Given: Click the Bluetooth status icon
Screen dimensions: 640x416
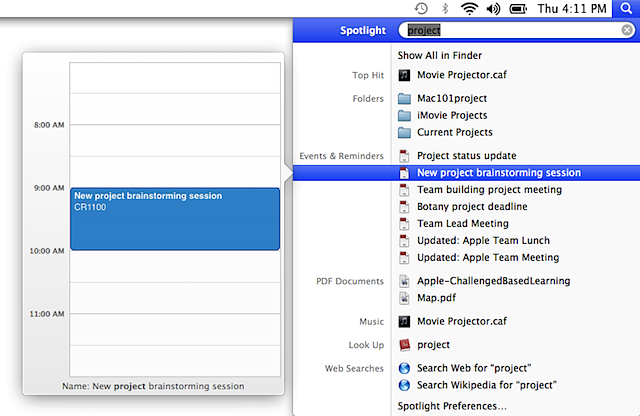Looking at the screenshot, I should coord(444,9).
